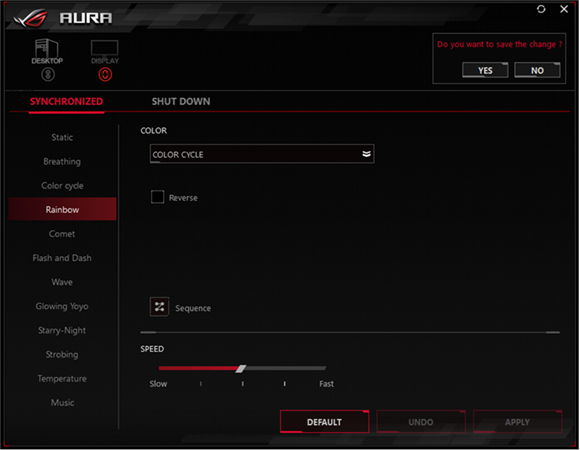The image size is (580, 450).
Task: Click the APPLY button
Action: (517, 422)
